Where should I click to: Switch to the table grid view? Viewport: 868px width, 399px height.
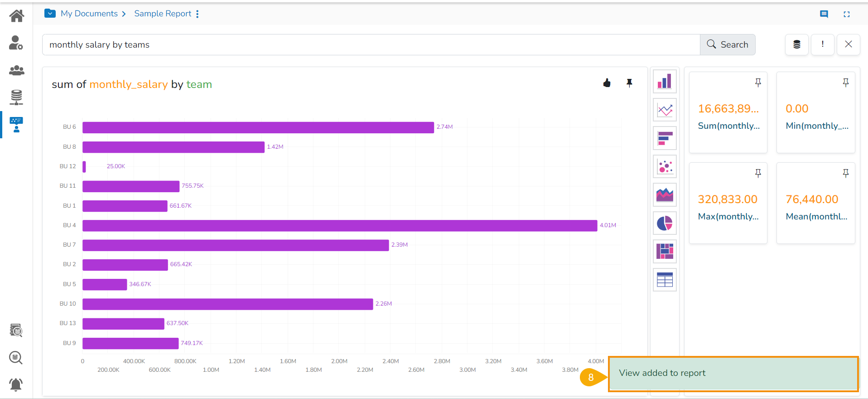pyautogui.click(x=665, y=280)
